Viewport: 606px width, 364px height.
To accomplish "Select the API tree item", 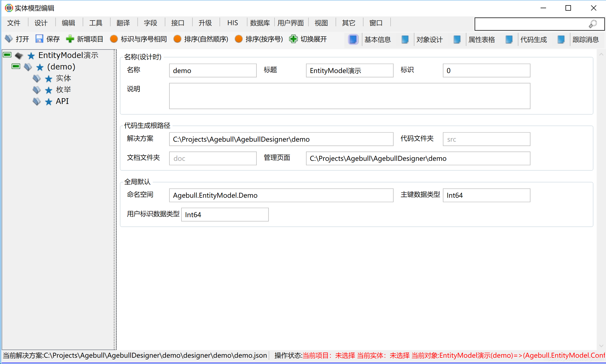I will click(x=62, y=101).
